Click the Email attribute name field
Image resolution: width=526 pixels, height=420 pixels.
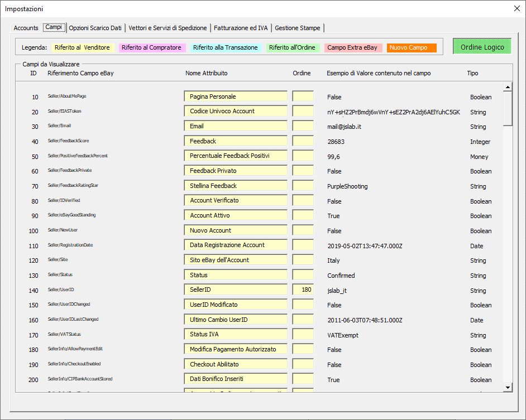click(x=236, y=126)
